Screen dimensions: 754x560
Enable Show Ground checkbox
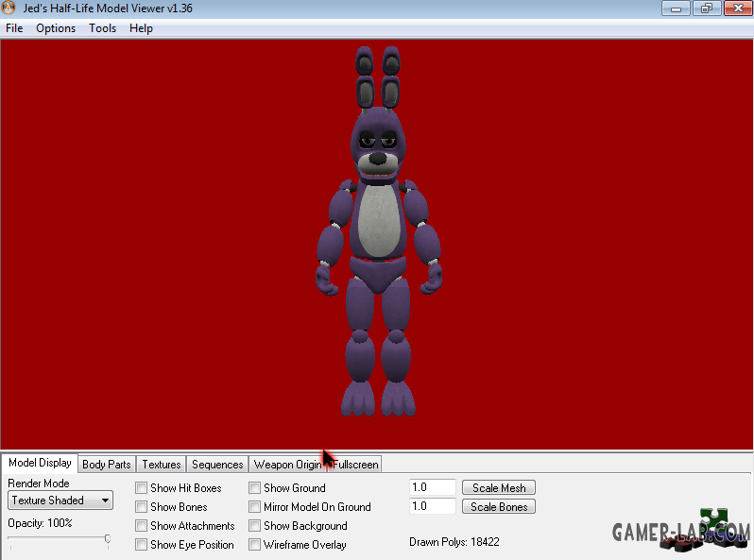coord(254,488)
